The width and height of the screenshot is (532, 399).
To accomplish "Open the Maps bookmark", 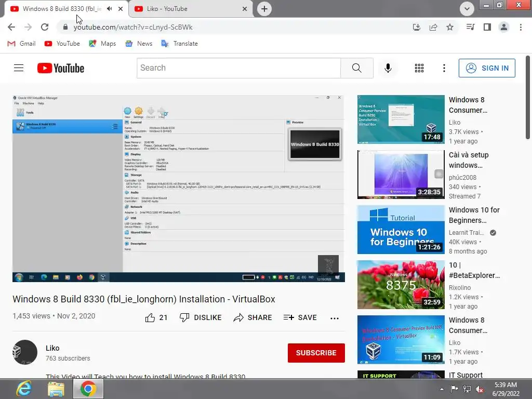I will coord(102,44).
